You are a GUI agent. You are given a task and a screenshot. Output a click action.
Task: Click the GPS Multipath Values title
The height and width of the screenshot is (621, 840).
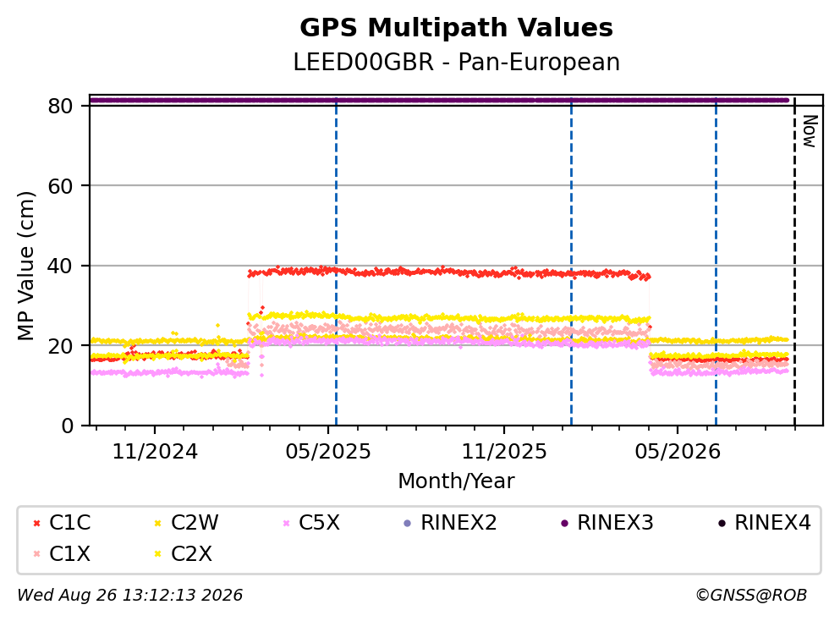[457, 28]
